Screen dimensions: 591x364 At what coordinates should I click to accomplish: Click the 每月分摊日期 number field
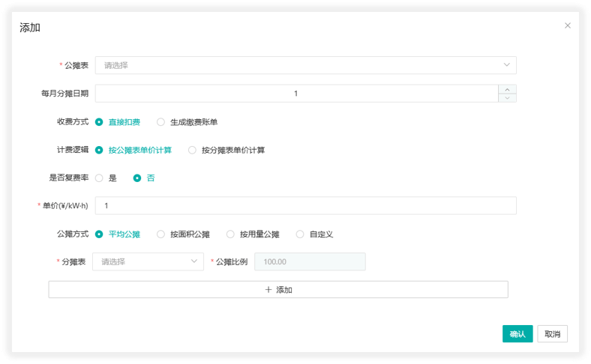click(x=296, y=94)
